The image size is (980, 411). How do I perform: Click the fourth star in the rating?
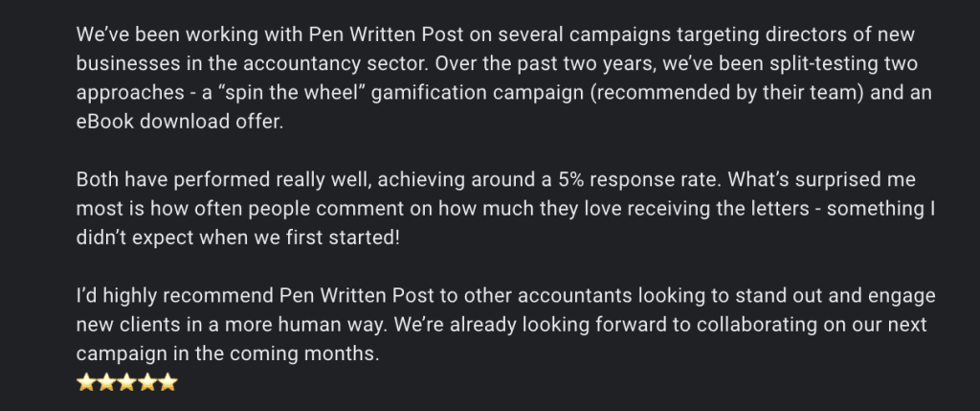147,383
